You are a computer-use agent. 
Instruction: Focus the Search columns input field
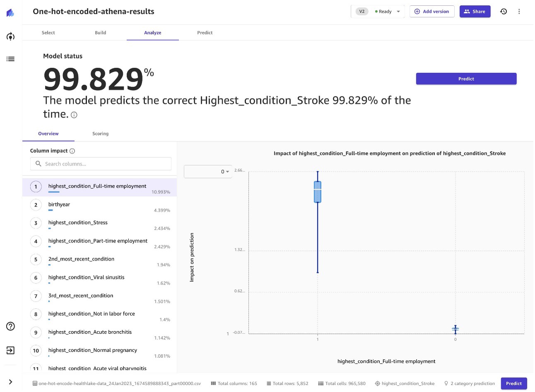[101, 164]
